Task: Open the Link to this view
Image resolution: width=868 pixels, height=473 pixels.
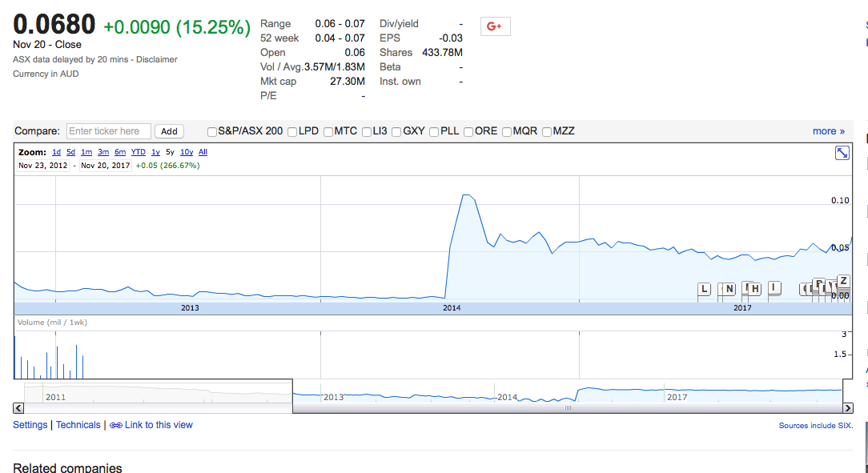Action: [159, 425]
